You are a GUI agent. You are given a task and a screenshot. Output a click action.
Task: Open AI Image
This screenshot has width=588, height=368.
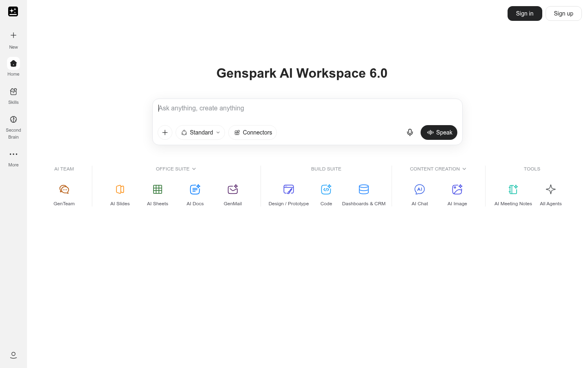[457, 195]
